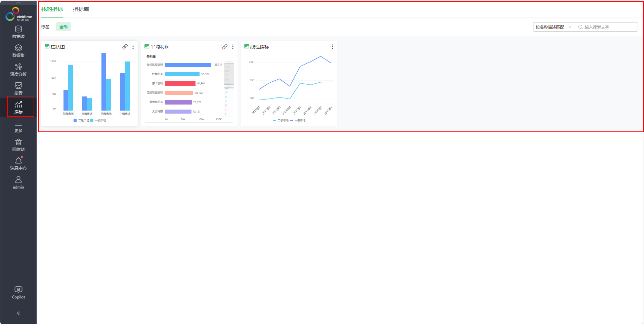Click the 标签 label text
Image resolution: width=644 pixels, height=324 pixels.
click(x=45, y=27)
